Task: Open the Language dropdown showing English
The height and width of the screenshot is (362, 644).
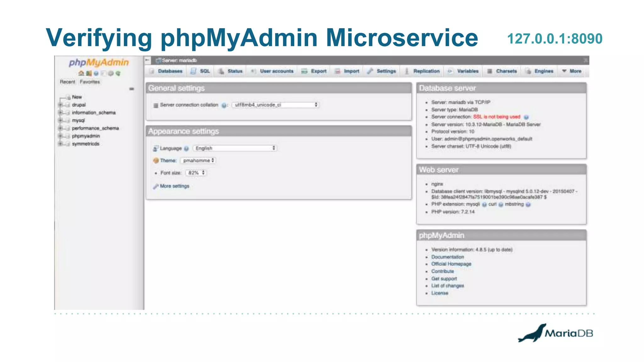Action: coord(235,148)
